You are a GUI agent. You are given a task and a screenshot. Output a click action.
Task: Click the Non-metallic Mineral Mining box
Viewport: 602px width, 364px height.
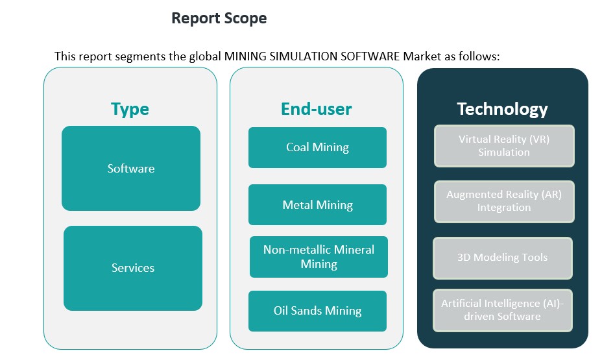click(319, 257)
